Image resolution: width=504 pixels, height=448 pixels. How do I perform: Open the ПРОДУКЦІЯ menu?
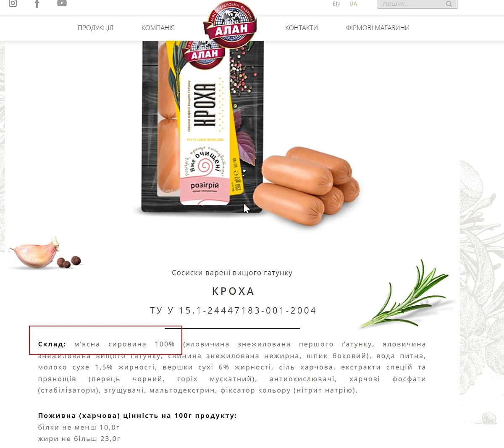tap(95, 28)
